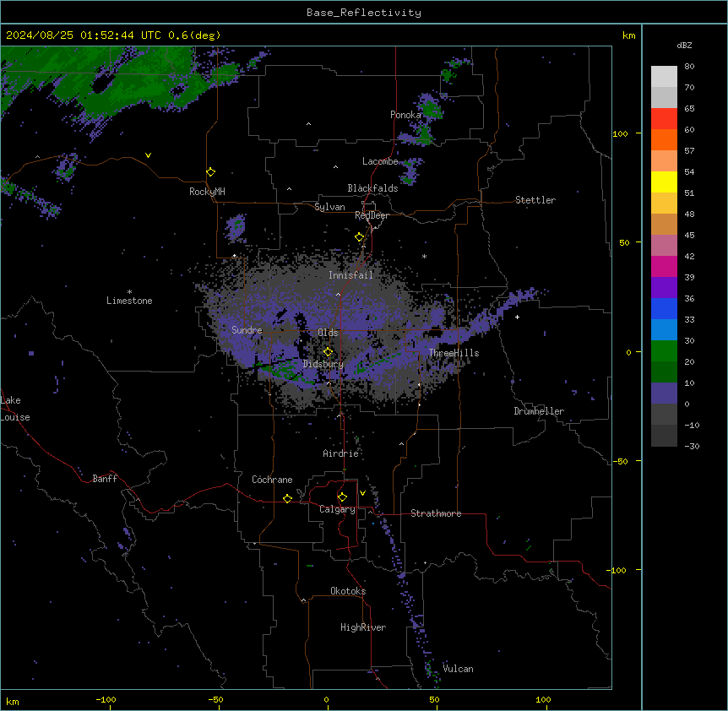Click the Base_Reflectivity title
728x711 pixels.
click(364, 13)
